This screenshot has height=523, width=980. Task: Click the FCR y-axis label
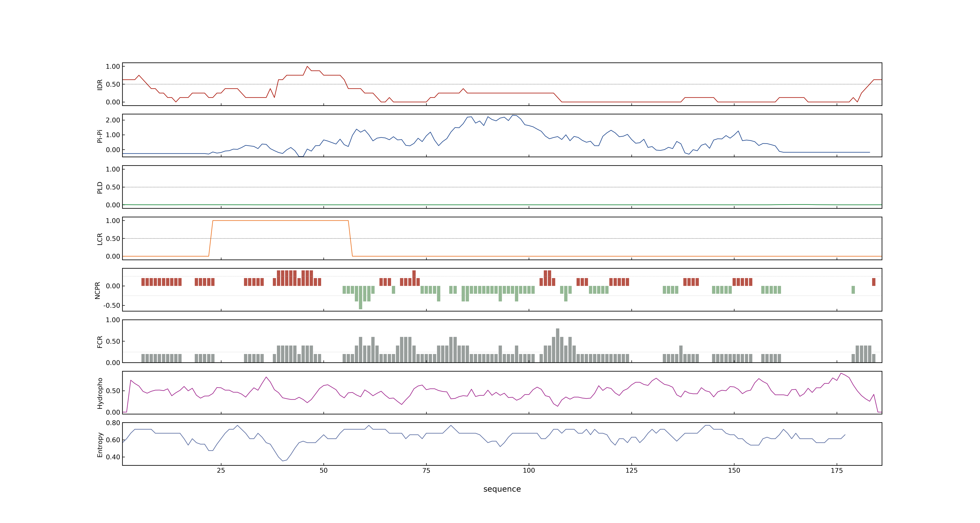100,341
